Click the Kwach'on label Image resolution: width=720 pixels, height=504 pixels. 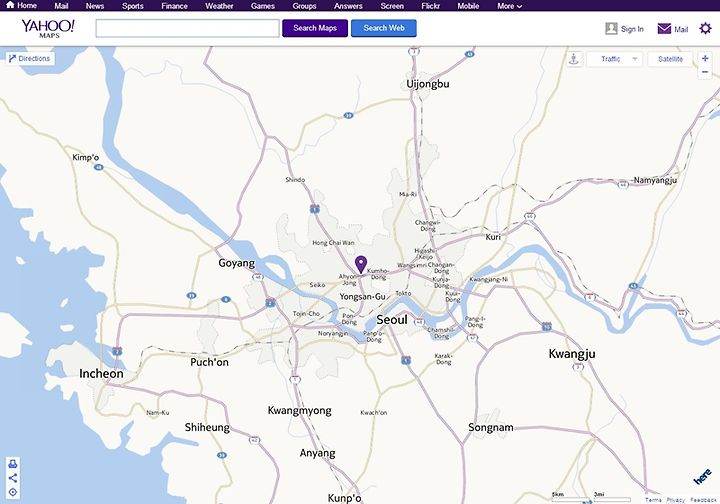click(373, 413)
